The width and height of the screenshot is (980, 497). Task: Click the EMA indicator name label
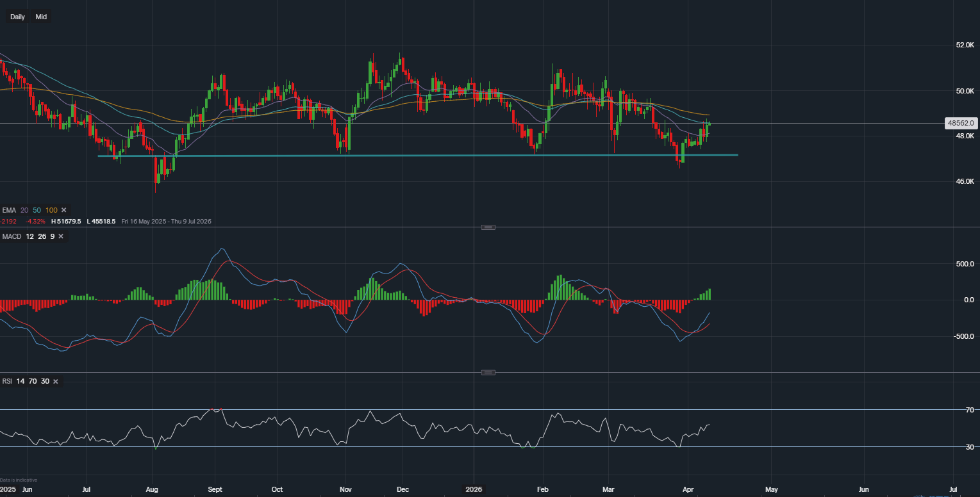click(x=9, y=210)
